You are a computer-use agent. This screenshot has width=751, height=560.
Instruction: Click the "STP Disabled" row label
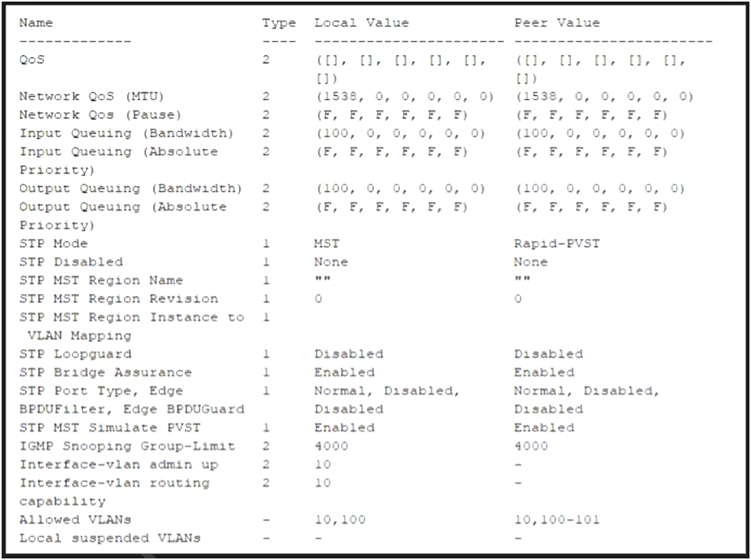click(x=71, y=262)
